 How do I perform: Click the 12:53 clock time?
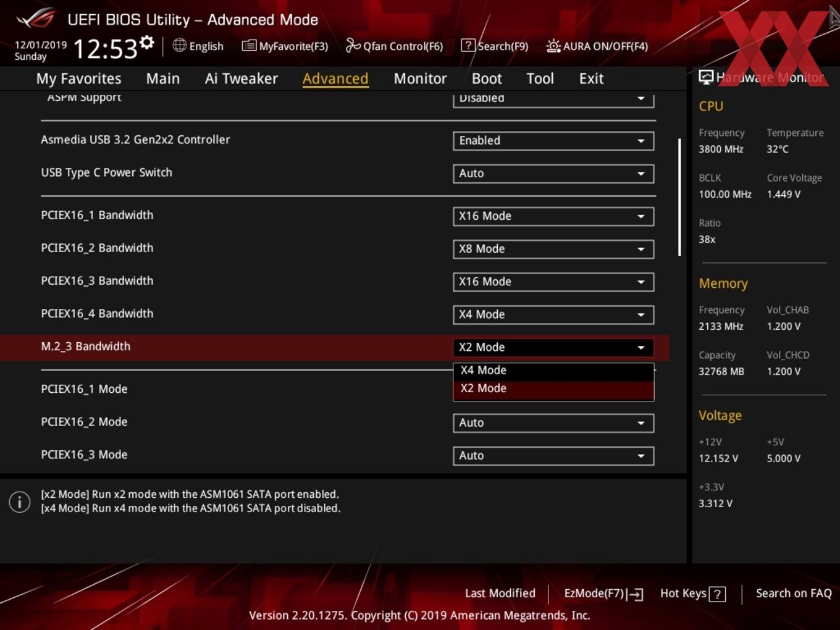click(105, 48)
